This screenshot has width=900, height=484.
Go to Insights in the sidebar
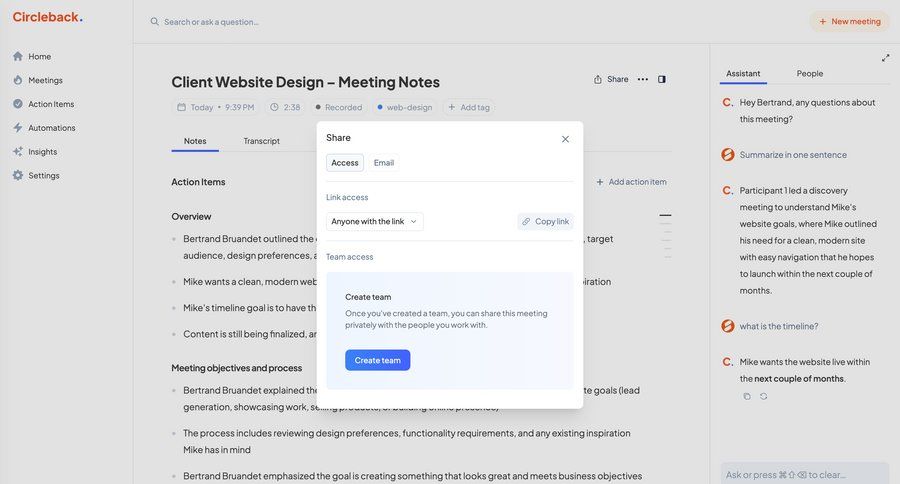pos(42,152)
